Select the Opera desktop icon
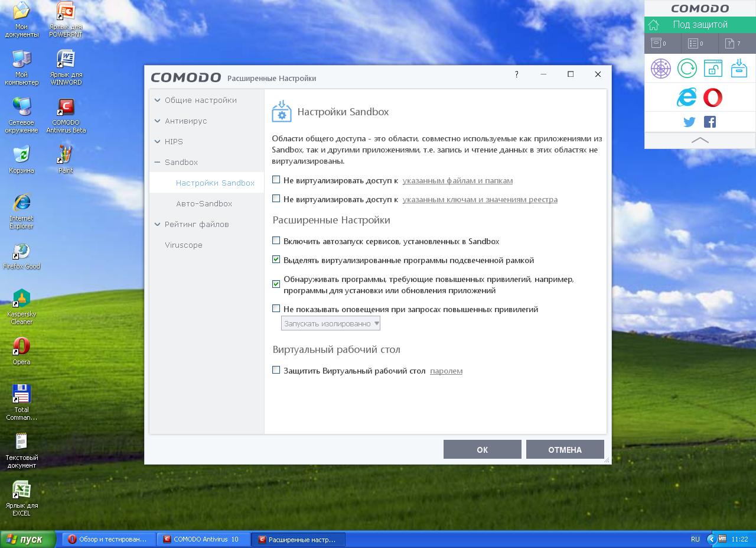This screenshot has height=548, width=756. (x=22, y=351)
